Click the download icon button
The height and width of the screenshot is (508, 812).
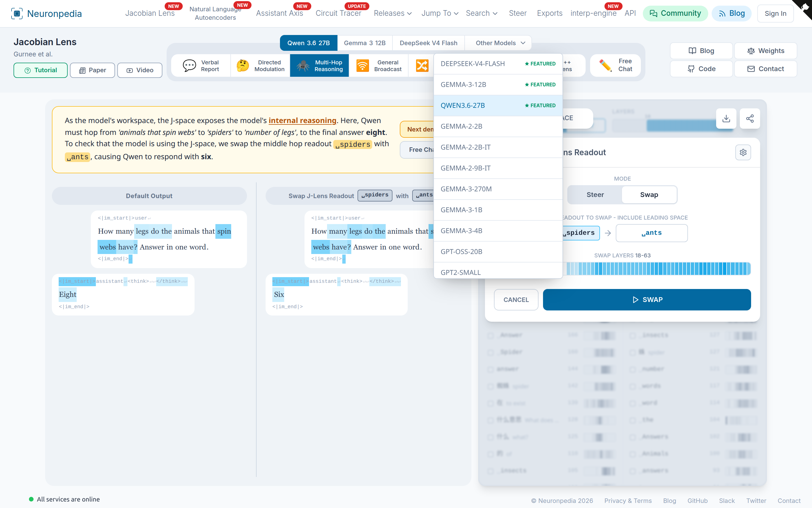726,119
